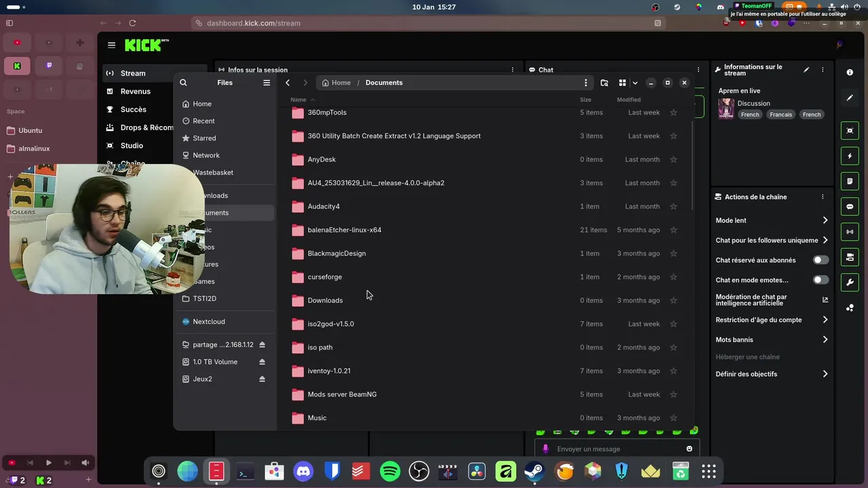868x488 pixels.
Task: Click the broadcast signal icon in Kick sidebar
Action: pyautogui.click(x=850, y=232)
